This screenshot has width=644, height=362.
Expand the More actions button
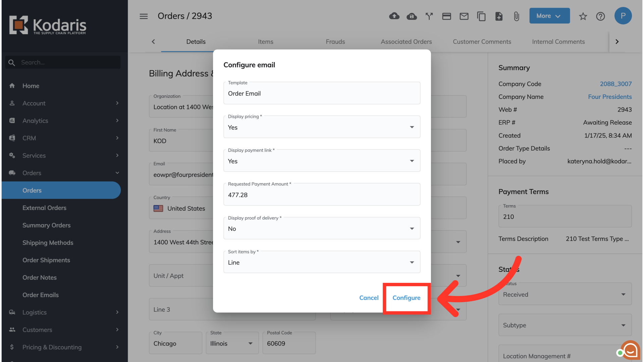click(x=549, y=16)
